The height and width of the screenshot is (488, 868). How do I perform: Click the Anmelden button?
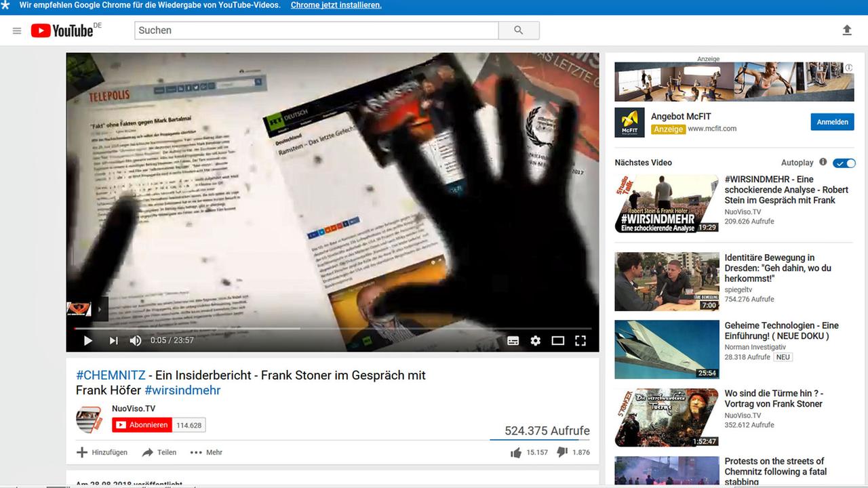(x=832, y=122)
